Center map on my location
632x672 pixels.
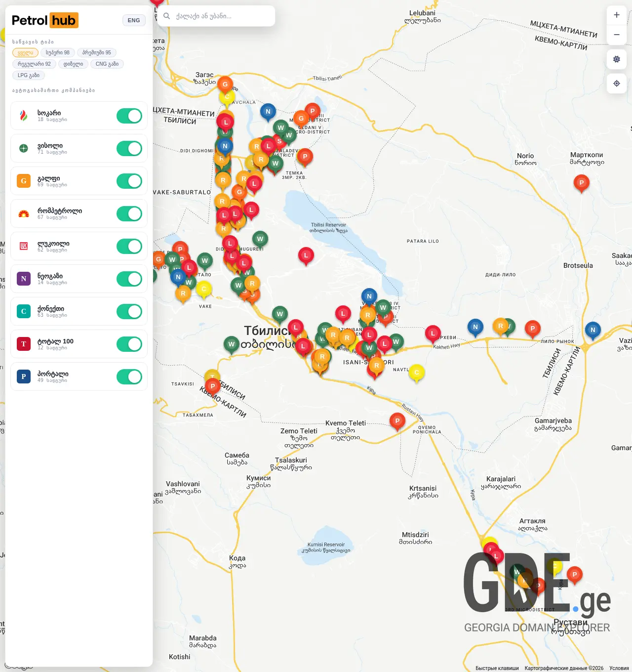point(617,84)
